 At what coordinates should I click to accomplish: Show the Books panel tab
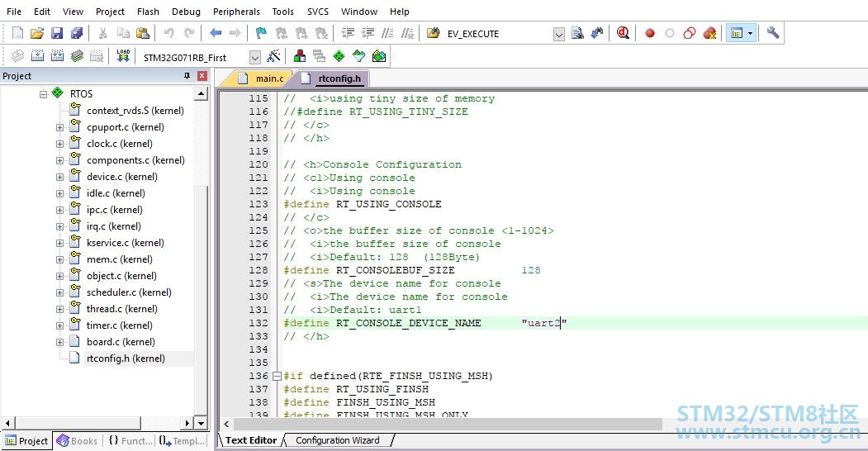tap(77, 441)
